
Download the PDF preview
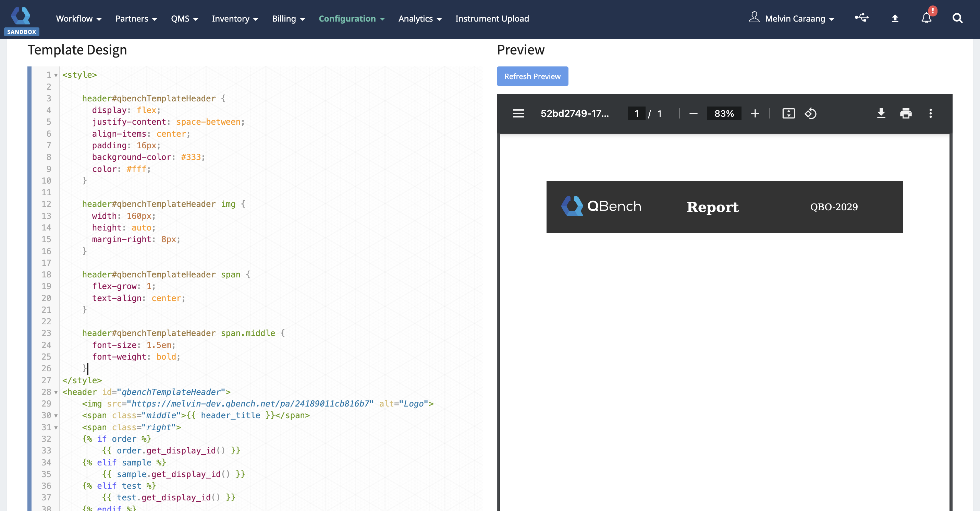pyautogui.click(x=881, y=113)
